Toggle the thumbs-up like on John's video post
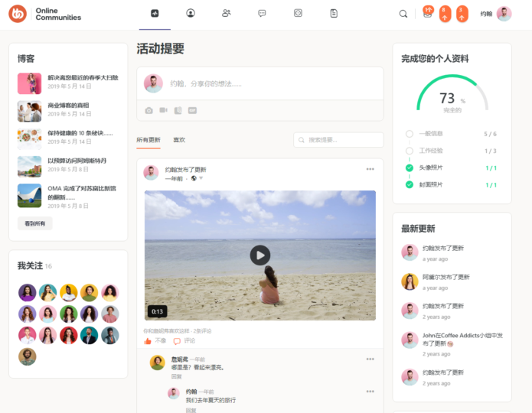The height and width of the screenshot is (413, 532). [x=148, y=341]
